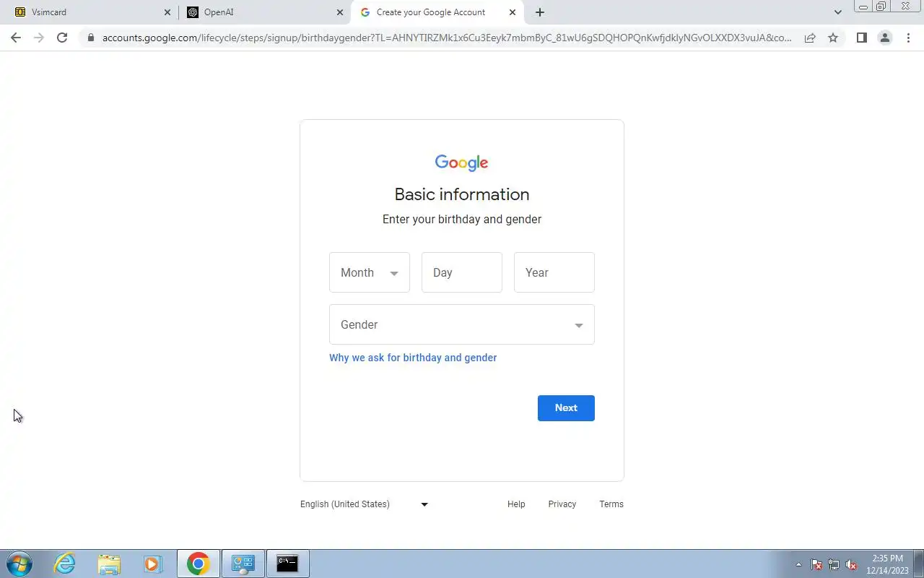Viewport: 924px width, 578px height.
Task: Open the Terms link
Action: [x=611, y=504]
